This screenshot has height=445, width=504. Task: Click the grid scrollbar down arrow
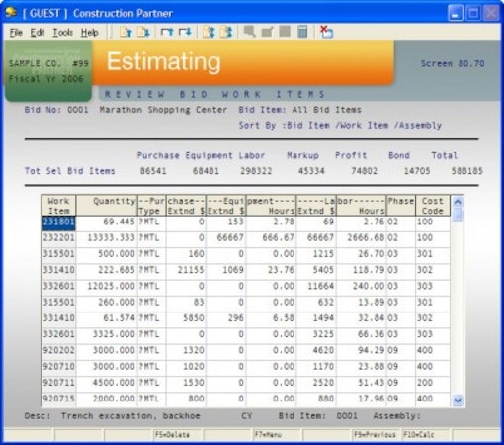point(458,400)
